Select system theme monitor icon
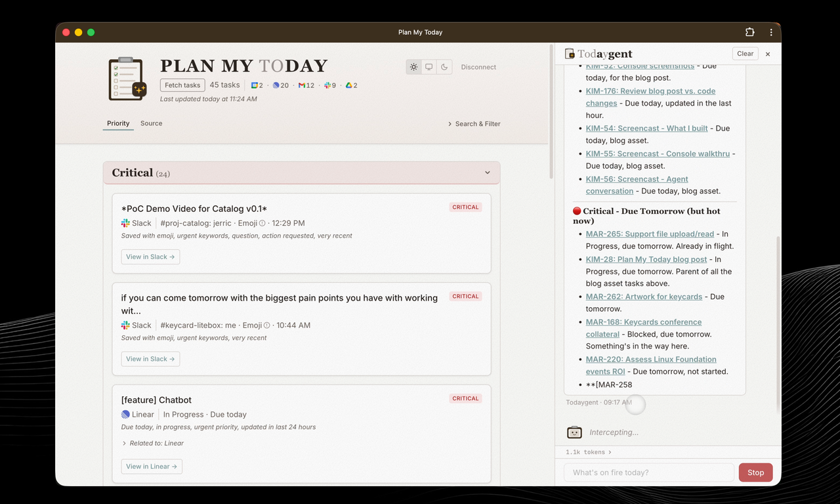The height and width of the screenshot is (504, 840). (x=429, y=67)
